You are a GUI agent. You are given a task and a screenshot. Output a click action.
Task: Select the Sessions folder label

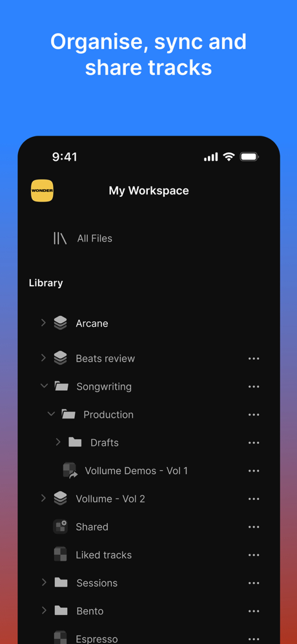pos(97,583)
